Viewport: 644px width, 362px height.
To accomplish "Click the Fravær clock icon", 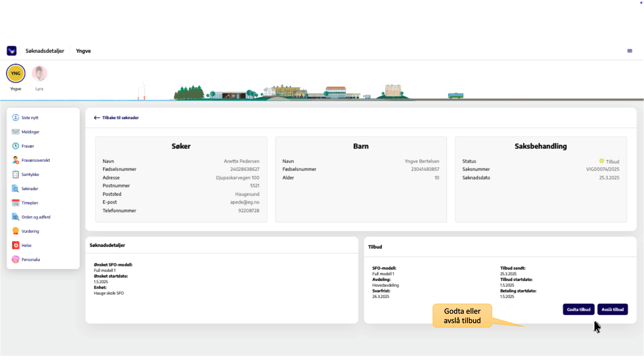I will click(x=15, y=146).
